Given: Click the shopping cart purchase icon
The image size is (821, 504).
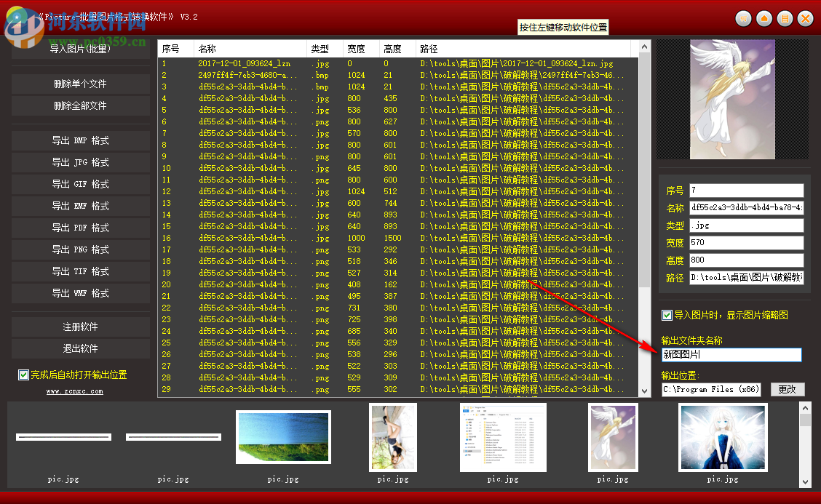Looking at the screenshot, I should [x=743, y=18].
